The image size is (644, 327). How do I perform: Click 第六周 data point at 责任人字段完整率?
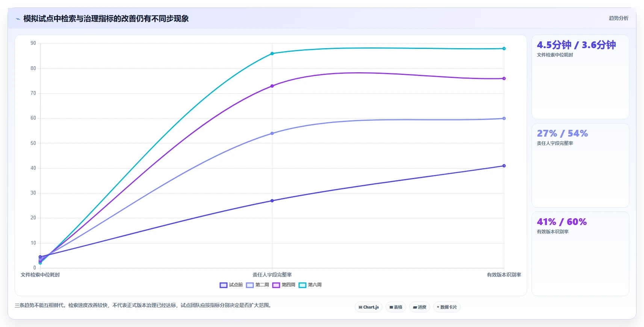coord(272,53)
